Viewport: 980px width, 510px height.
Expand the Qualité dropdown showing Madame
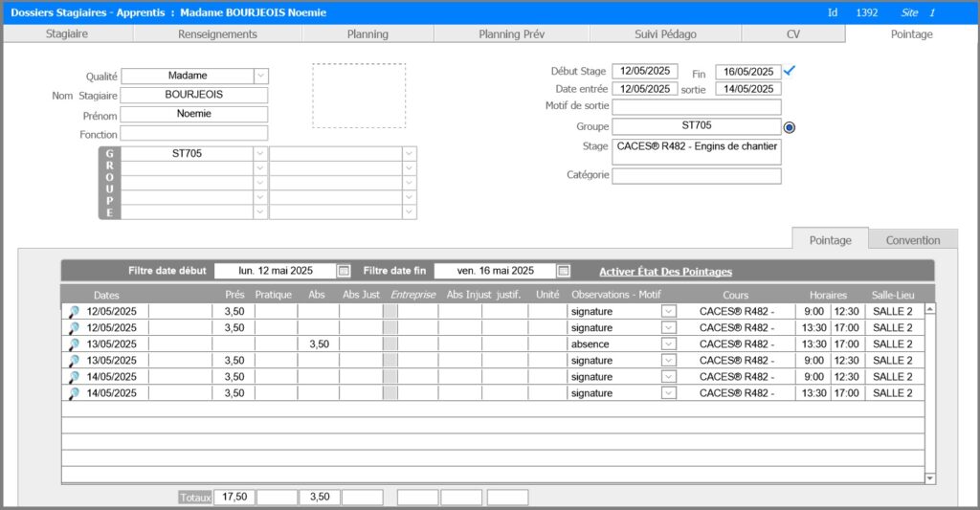point(261,76)
